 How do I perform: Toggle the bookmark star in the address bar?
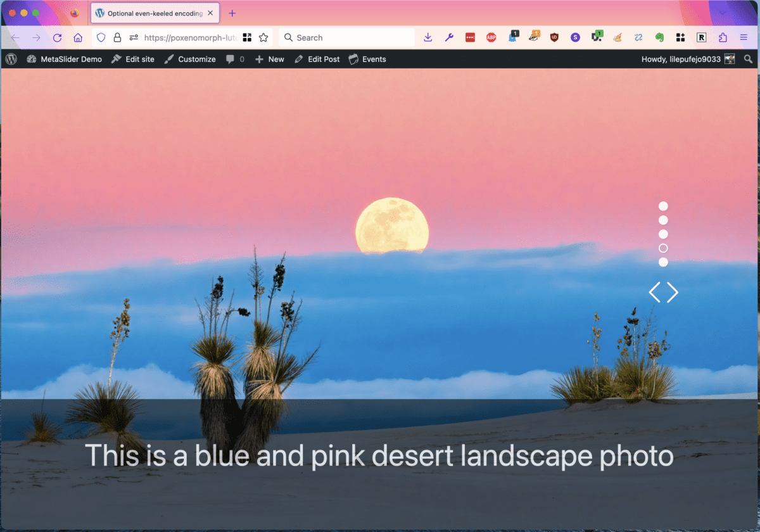[x=263, y=37]
